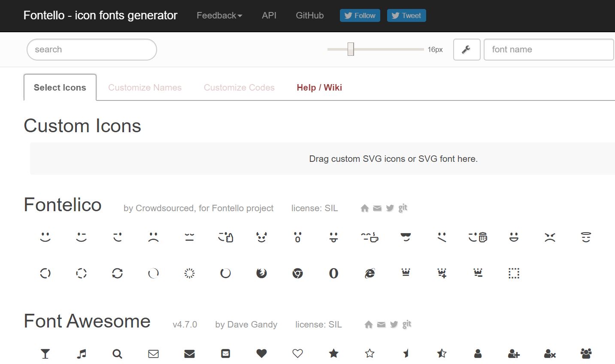Select the user with plus icon

point(514,354)
